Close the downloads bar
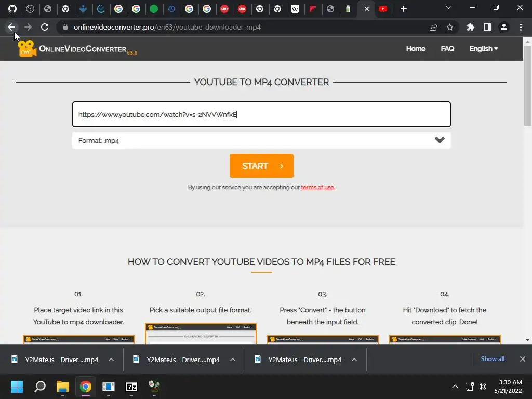 (523, 359)
